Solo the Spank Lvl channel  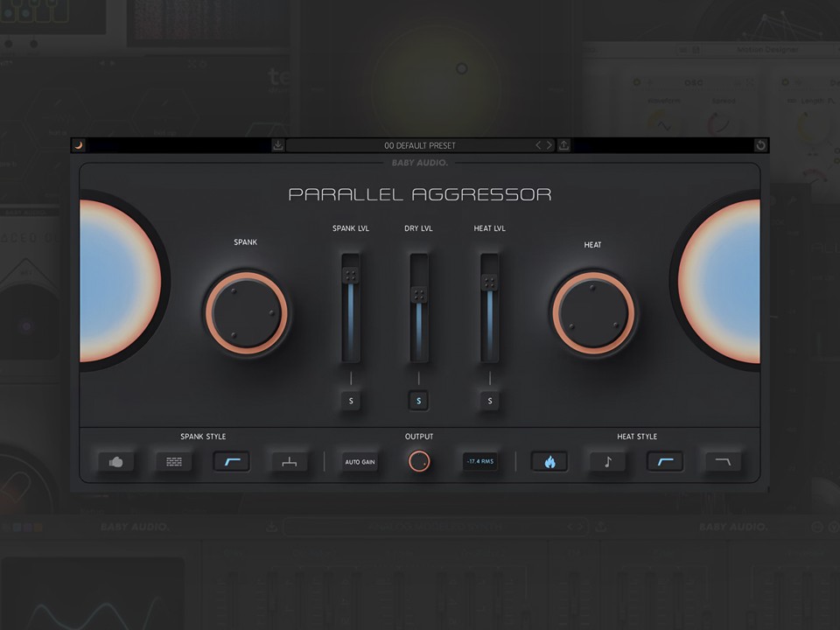tap(351, 401)
